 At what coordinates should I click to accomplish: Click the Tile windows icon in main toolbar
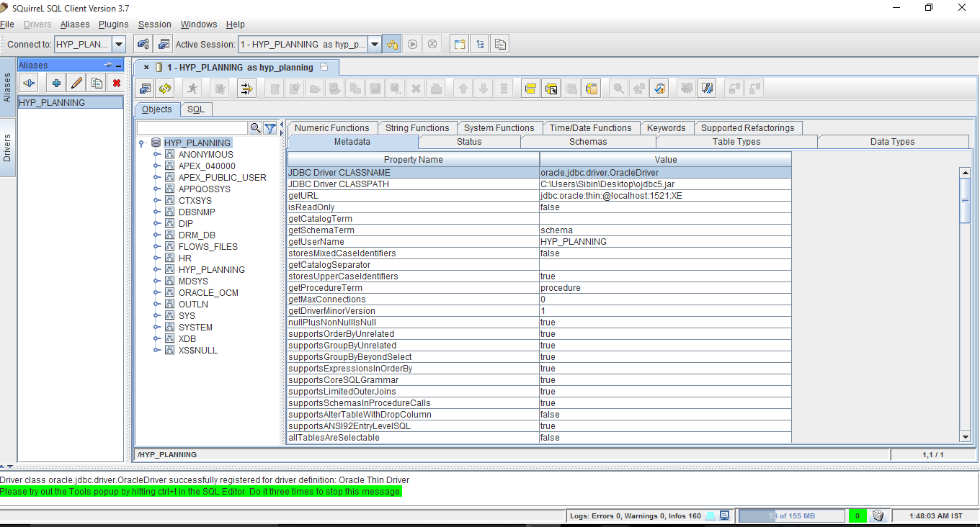460,44
